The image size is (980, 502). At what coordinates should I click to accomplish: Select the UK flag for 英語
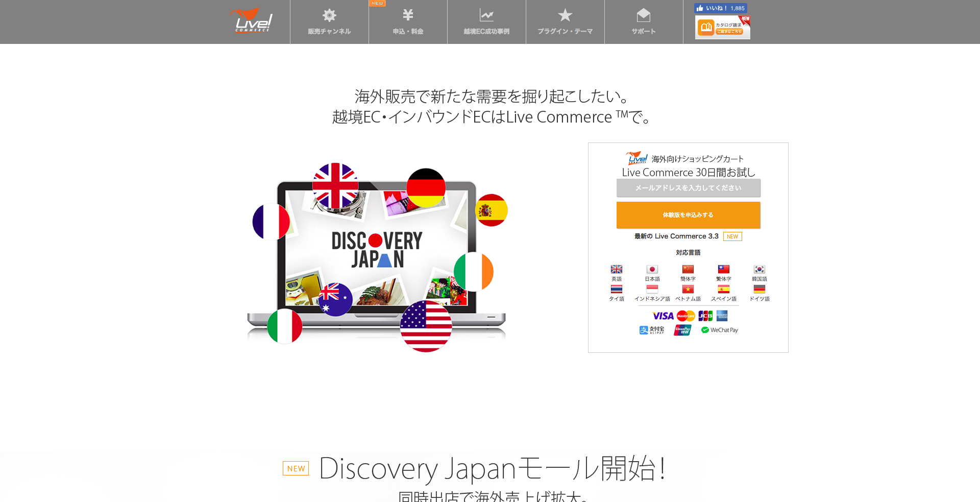616,269
